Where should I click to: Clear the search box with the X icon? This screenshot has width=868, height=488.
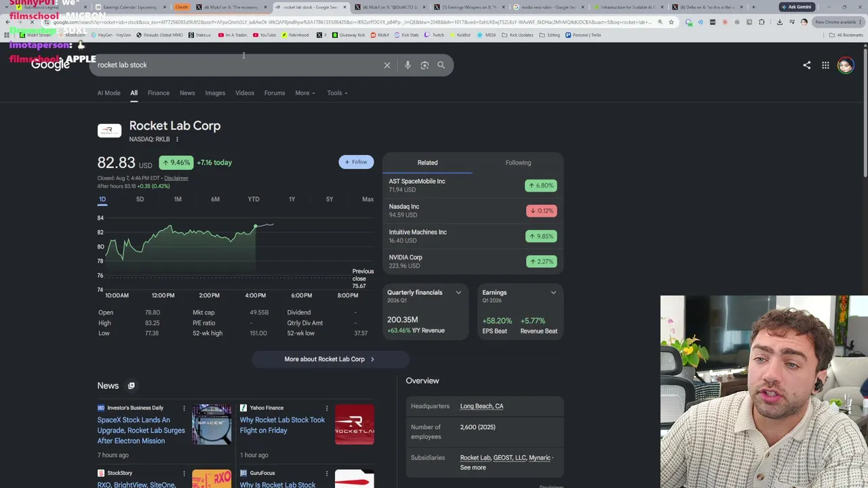tap(387, 65)
